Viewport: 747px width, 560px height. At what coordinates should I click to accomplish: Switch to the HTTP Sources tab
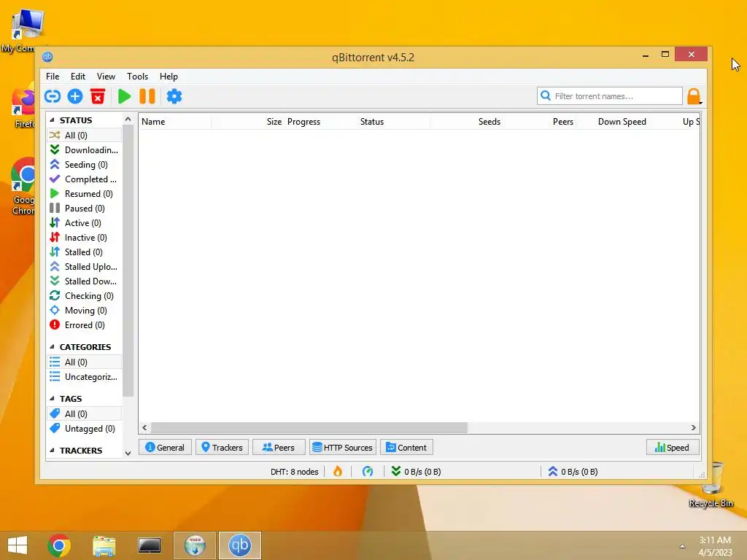[x=343, y=448]
